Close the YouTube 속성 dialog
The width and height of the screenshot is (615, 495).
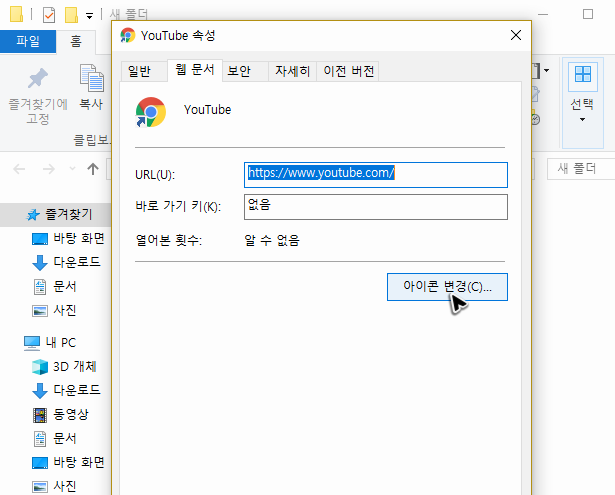coord(516,35)
